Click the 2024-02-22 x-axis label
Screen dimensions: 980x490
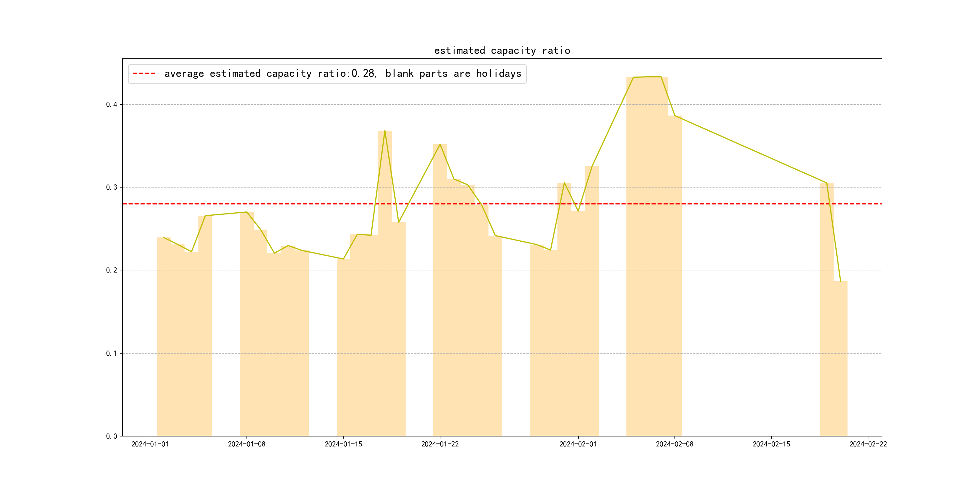click(868, 444)
